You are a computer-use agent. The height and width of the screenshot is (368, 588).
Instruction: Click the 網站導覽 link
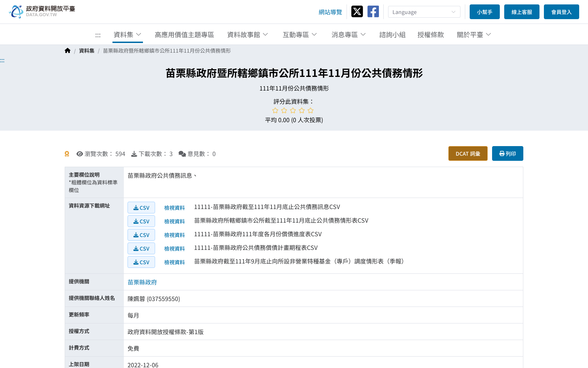(330, 12)
